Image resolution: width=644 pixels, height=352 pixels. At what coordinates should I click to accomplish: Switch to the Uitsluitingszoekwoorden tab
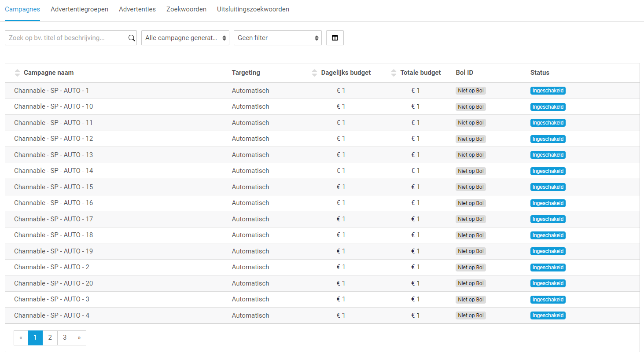pos(253,9)
